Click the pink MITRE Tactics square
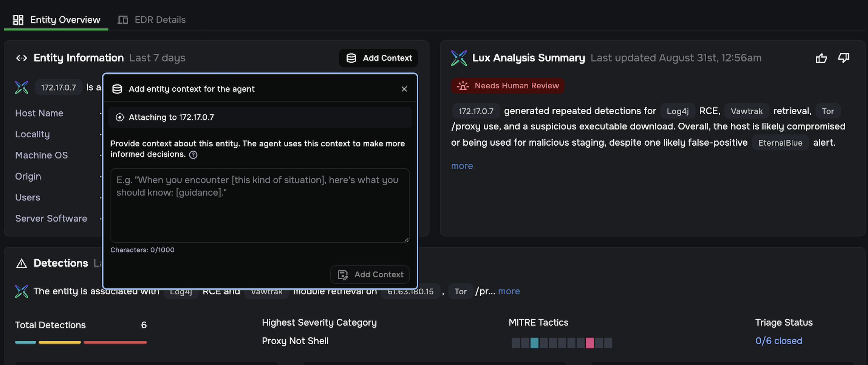Screen dimensions: 868x365 tap(590, 343)
